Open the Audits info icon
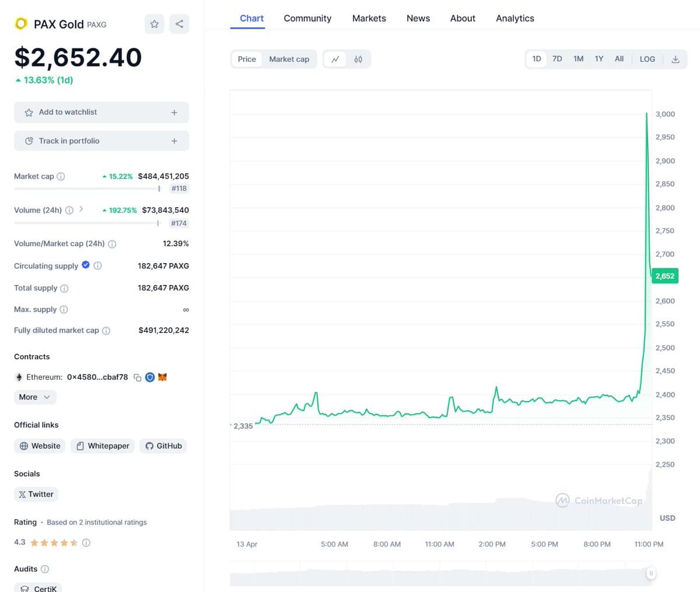The height and width of the screenshot is (592, 700). (45, 569)
